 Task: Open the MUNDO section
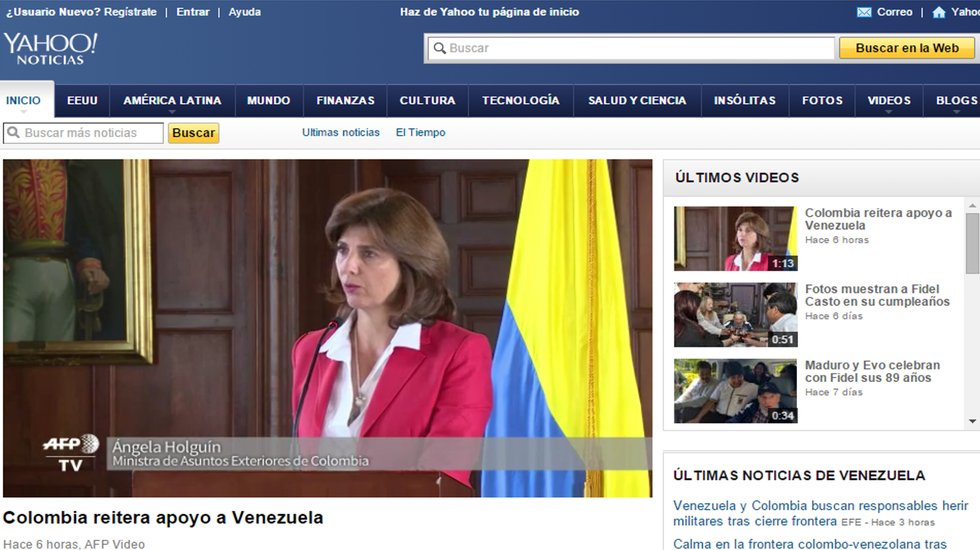[269, 101]
